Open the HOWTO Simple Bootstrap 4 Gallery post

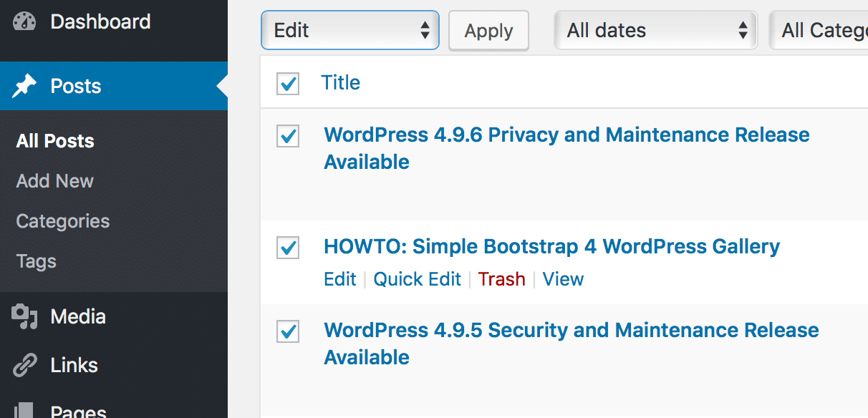(551, 247)
